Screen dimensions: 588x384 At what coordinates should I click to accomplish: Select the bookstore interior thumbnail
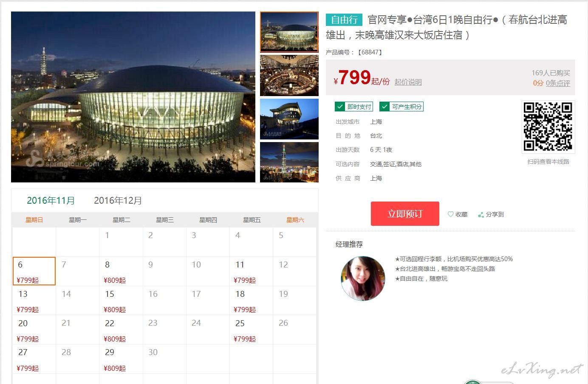click(x=289, y=75)
